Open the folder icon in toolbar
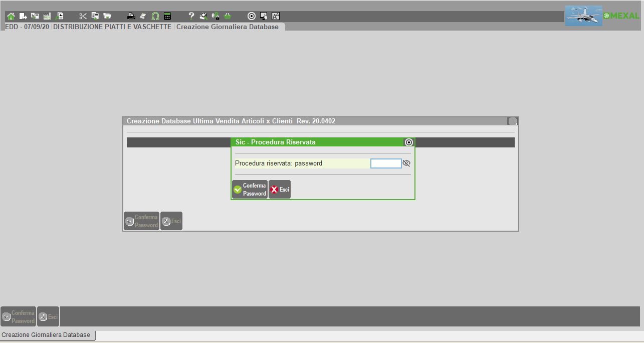Viewport: 644px width, 343px height. pos(107,16)
